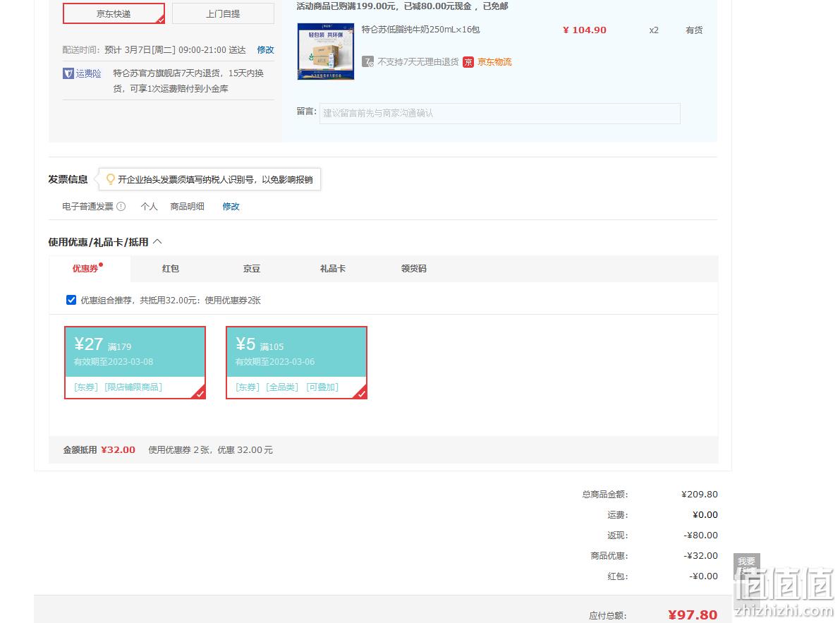Image resolution: width=840 pixels, height=623 pixels.
Task: Switch to the 领货码 tab
Action: click(x=414, y=268)
